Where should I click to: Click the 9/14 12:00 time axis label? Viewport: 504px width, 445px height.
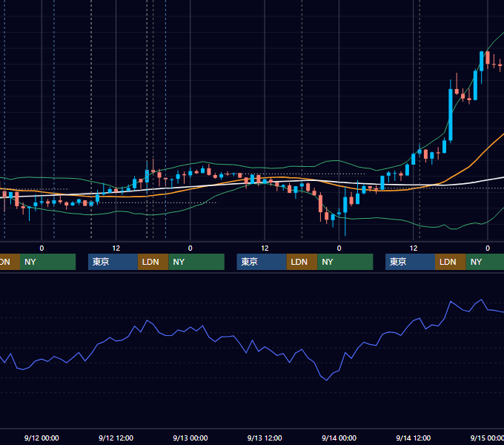coord(414,438)
